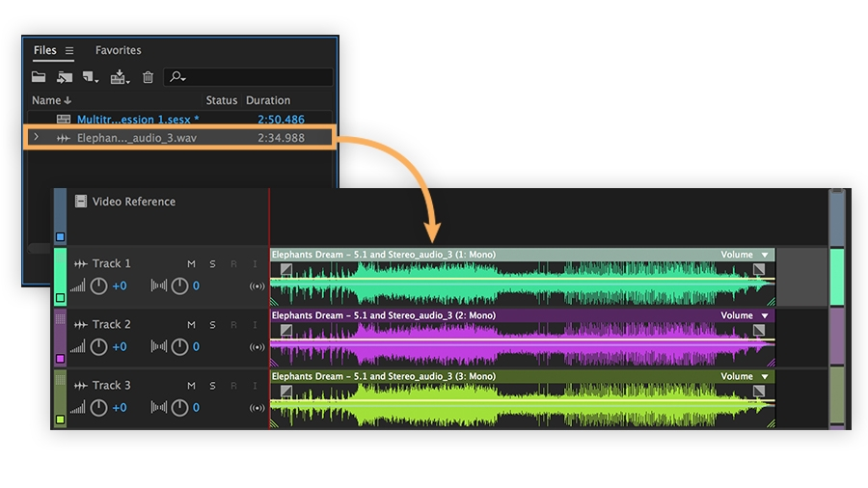Click Track 1 waveform icon
The width and height of the screenshot is (868, 488).
click(x=81, y=264)
